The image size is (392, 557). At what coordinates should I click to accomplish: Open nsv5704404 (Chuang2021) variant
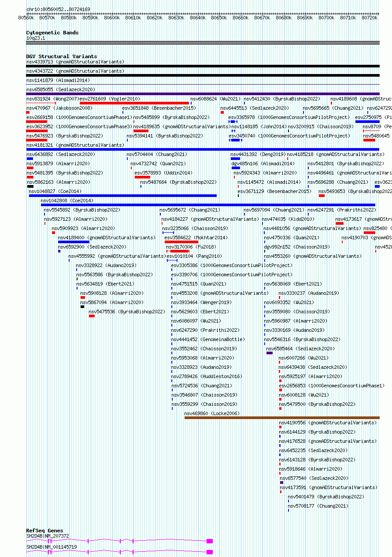[157, 154]
